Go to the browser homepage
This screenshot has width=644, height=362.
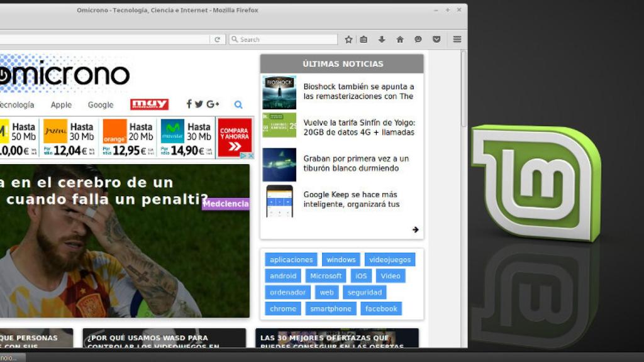coord(399,39)
